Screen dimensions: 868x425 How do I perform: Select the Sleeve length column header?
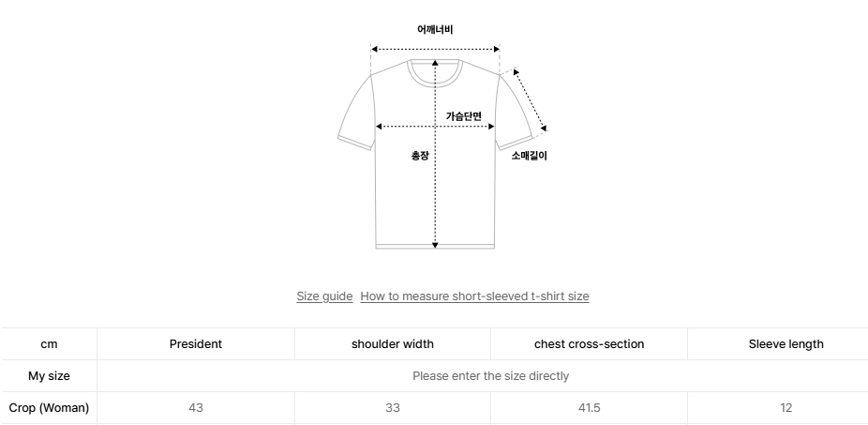(786, 344)
